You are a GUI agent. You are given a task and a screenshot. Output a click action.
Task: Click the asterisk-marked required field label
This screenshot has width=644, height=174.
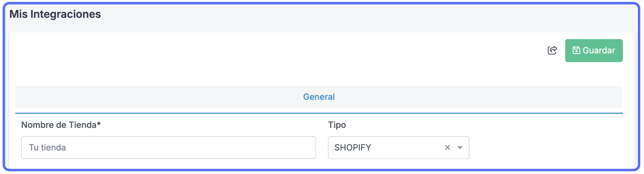(x=61, y=125)
